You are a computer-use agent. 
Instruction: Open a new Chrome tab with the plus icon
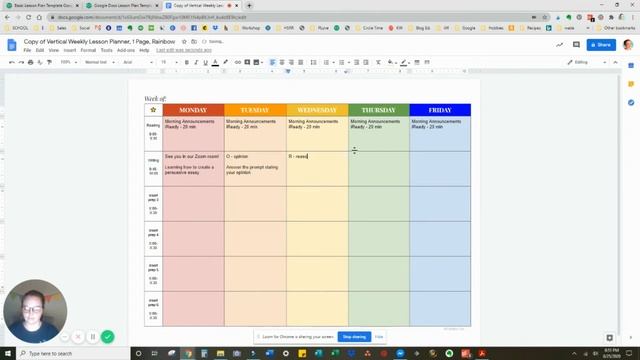tap(249, 6)
